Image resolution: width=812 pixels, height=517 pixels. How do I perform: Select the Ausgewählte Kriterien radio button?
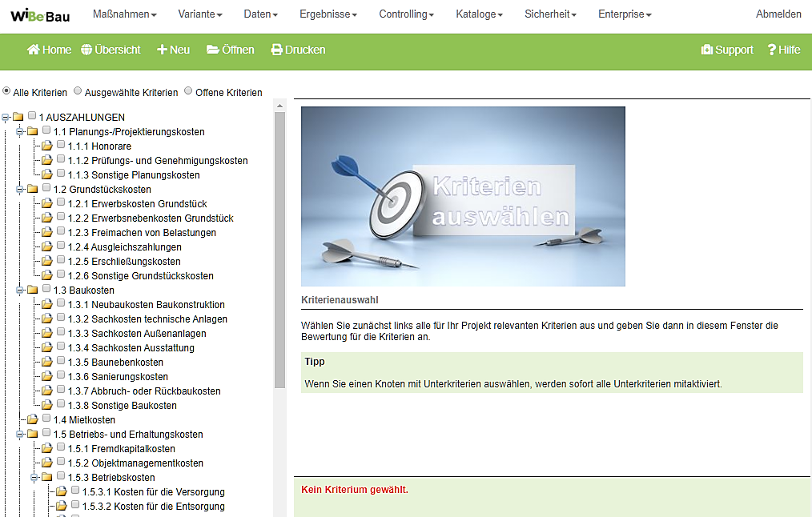[x=78, y=91]
